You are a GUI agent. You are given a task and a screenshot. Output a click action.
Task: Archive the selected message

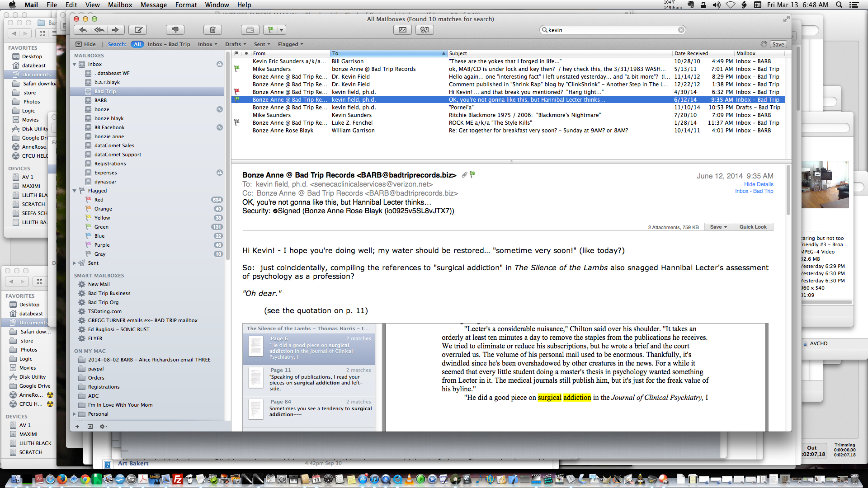coord(250,30)
